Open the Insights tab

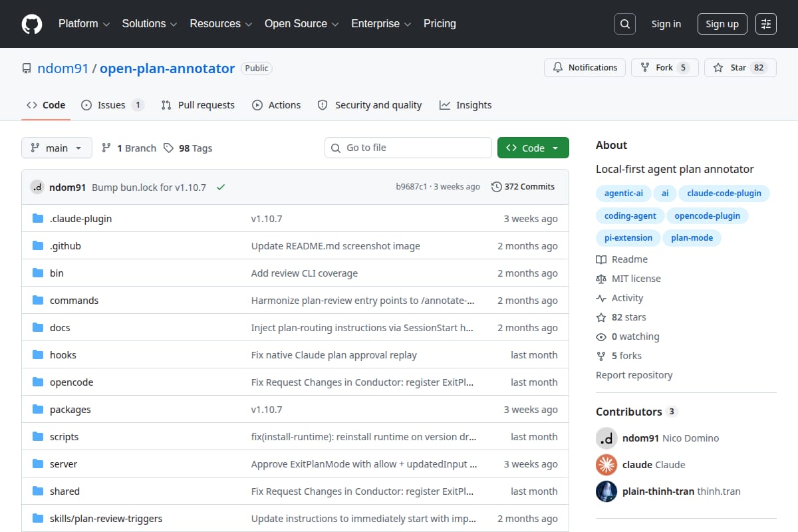pos(465,105)
